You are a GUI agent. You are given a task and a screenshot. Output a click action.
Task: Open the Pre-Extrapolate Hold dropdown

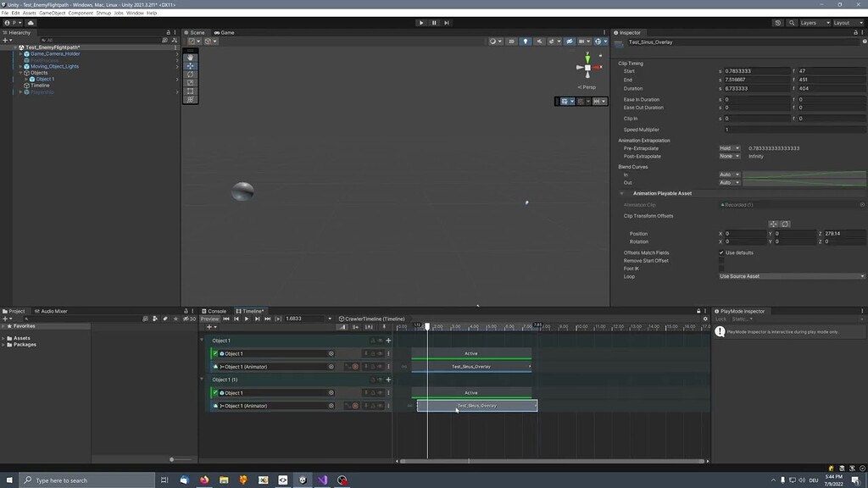[x=729, y=147]
